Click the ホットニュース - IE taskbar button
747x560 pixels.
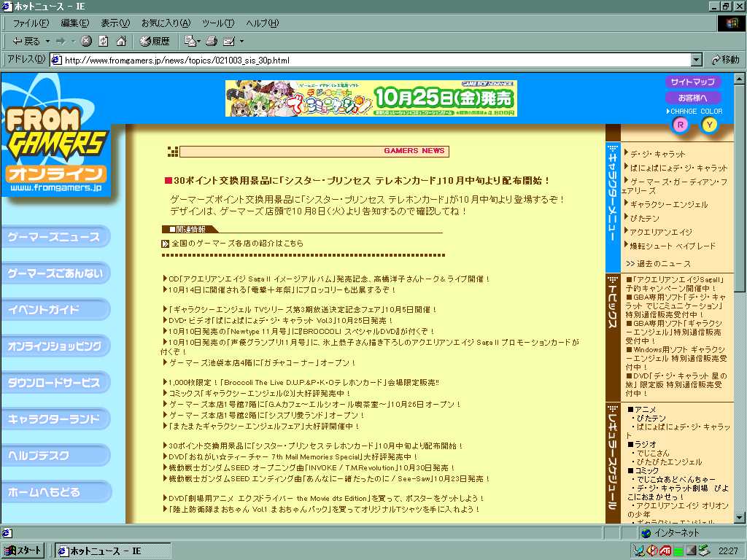tap(113, 551)
